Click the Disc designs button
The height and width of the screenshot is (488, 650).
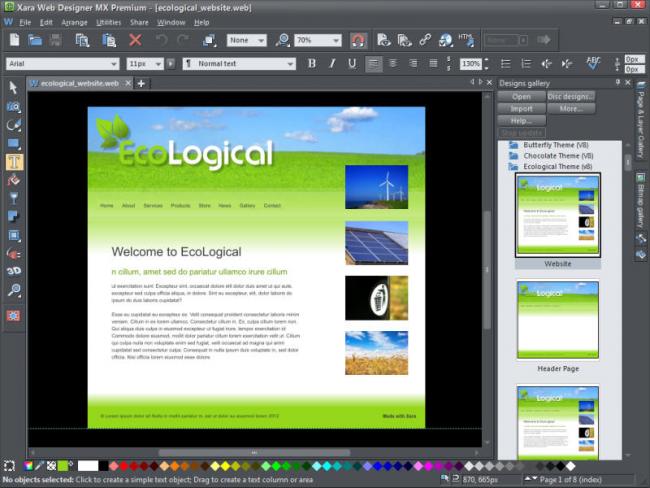pos(571,96)
